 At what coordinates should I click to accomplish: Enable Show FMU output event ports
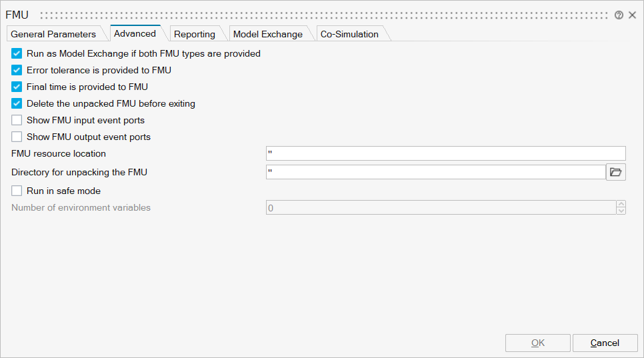coord(17,137)
